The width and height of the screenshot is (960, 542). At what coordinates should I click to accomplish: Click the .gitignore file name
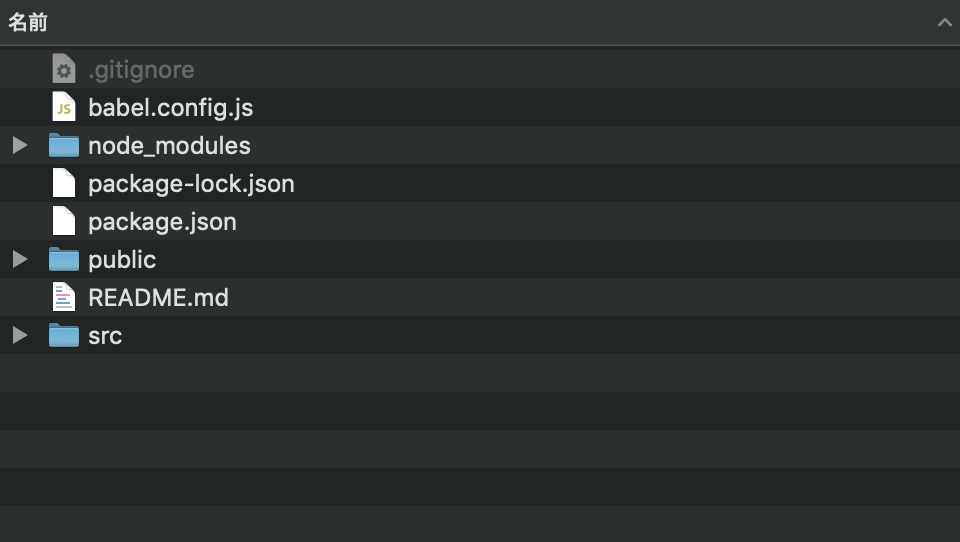[141, 70]
